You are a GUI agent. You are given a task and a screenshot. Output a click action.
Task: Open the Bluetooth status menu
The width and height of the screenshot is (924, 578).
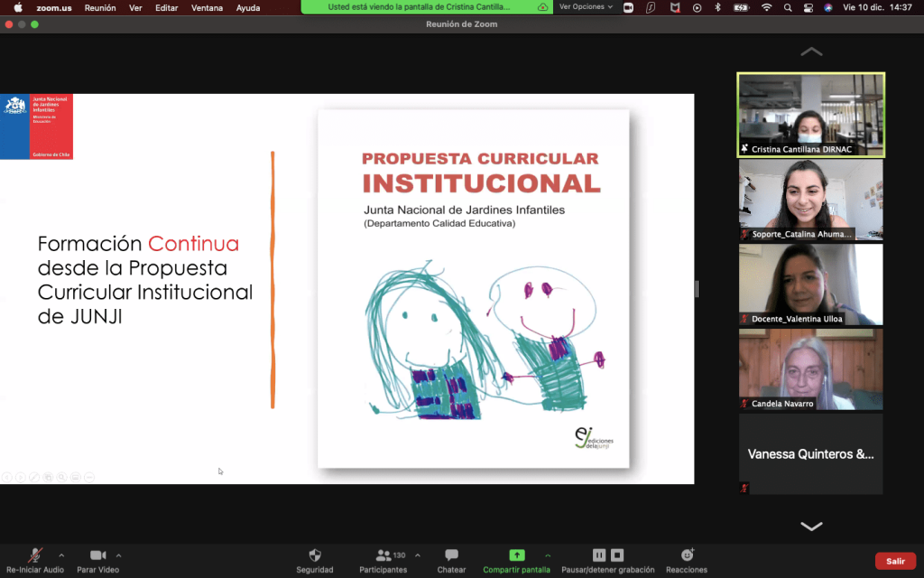717,7
